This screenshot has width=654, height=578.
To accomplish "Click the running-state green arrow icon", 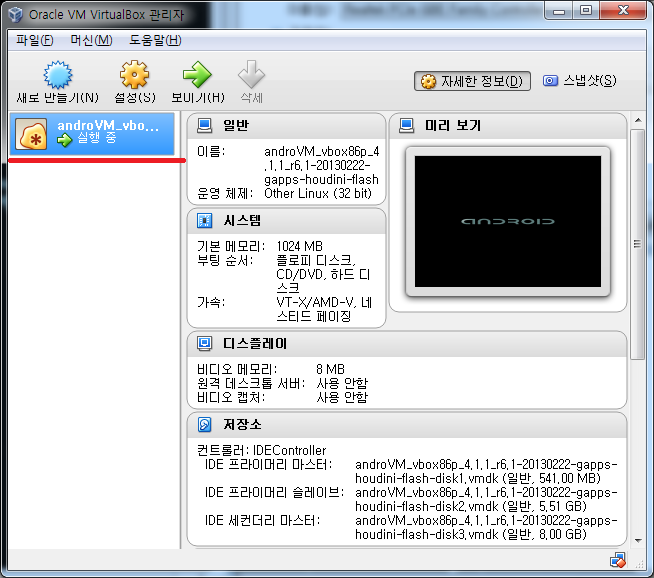I will pos(65,140).
